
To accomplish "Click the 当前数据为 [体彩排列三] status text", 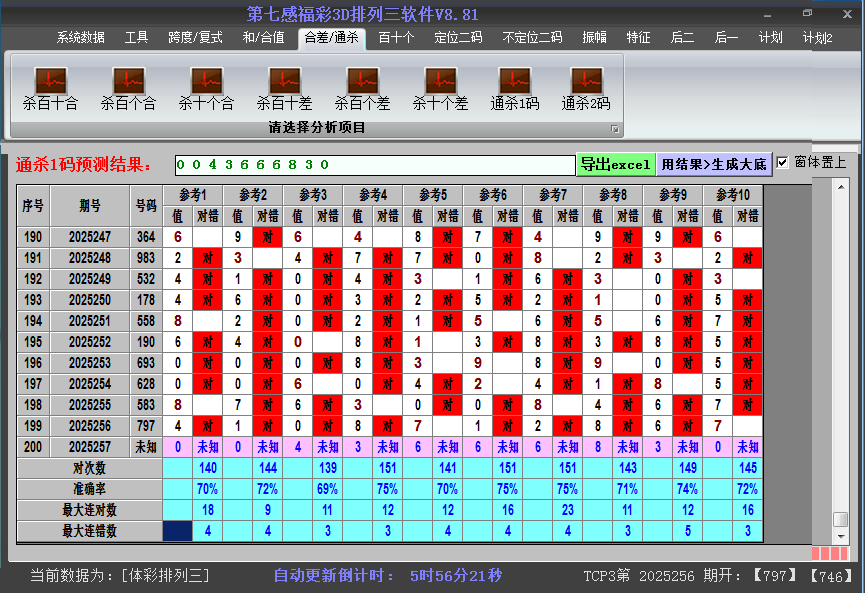I will click(120, 576).
